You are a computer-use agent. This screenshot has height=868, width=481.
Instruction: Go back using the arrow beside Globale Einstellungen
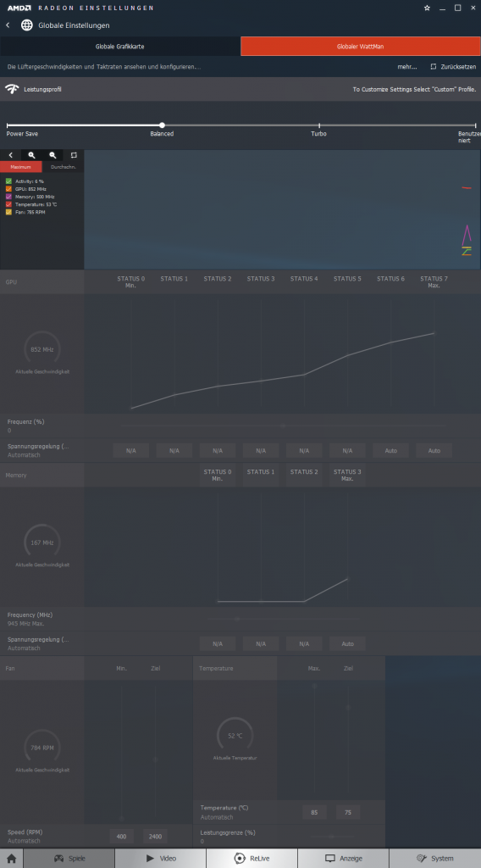(x=8, y=25)
